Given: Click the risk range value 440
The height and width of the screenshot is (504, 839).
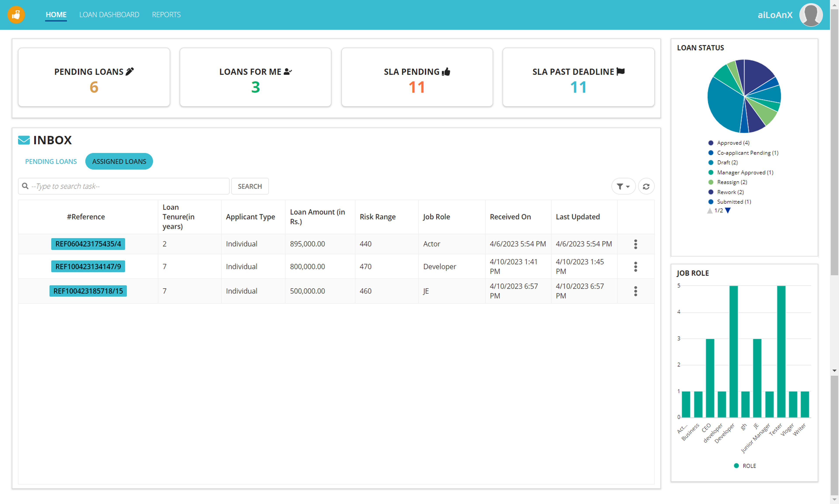Looking at the screenshot, I should click(365, 244).
